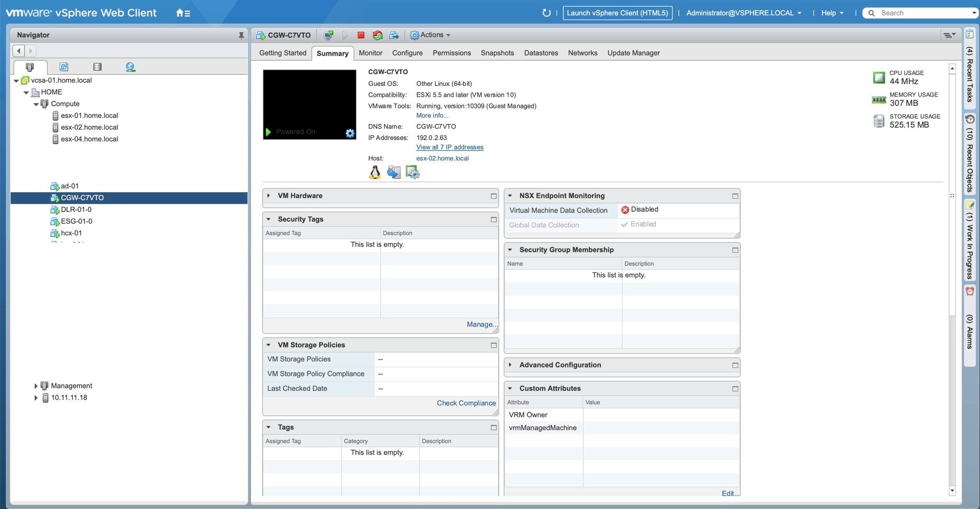Switch to the Storage view in Navigator
This screenshot has width=980, height=509.
coord(97,67)
